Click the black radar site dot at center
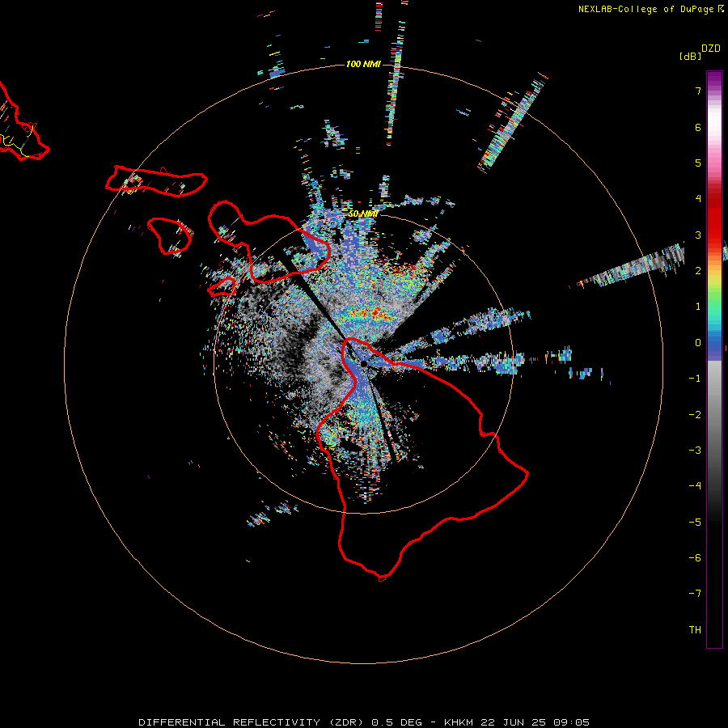The height and width of the screenshot is (728, 728). pyautogui.click(x=364, y=363)
